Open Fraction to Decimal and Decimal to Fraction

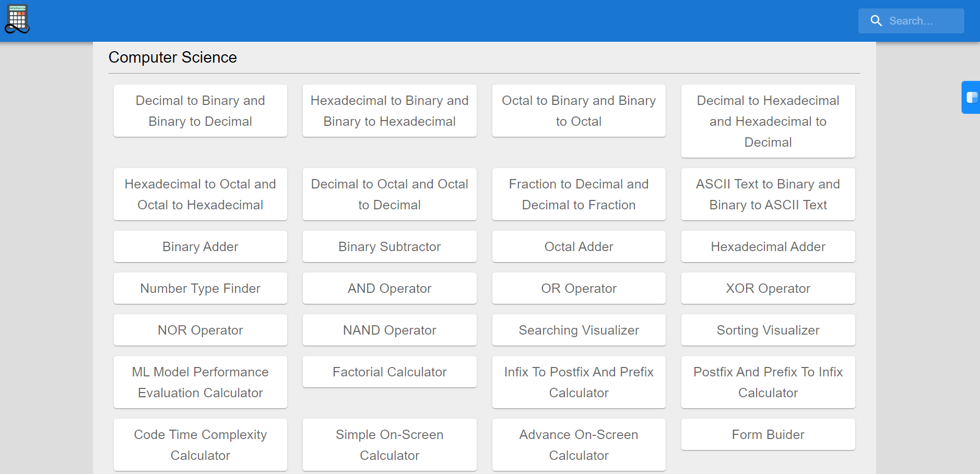[579, 194]
